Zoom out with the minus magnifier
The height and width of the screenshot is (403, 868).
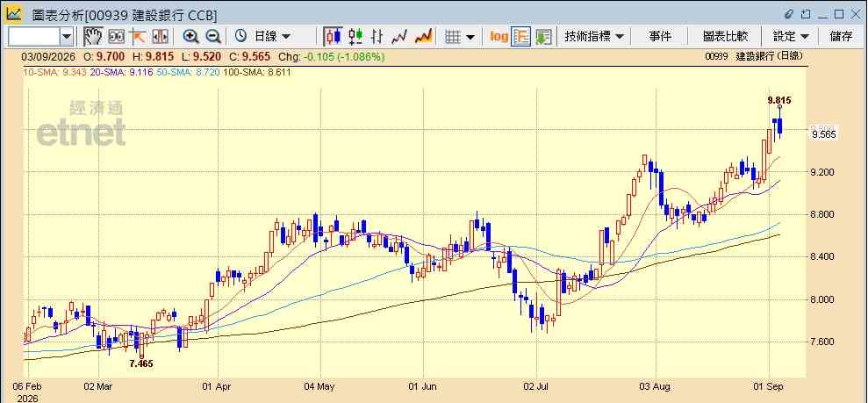pos(213,37)
